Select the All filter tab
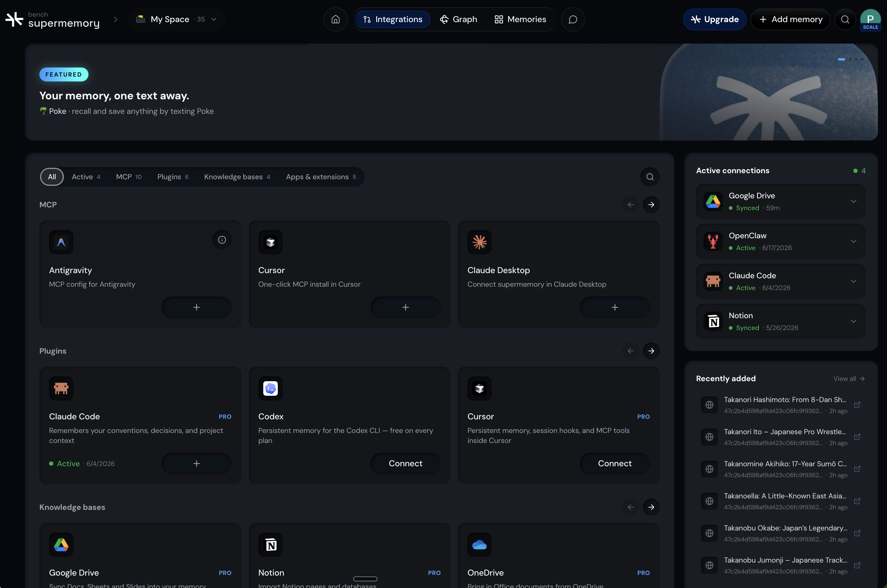 pyautogui.click(x=52, y=177)
